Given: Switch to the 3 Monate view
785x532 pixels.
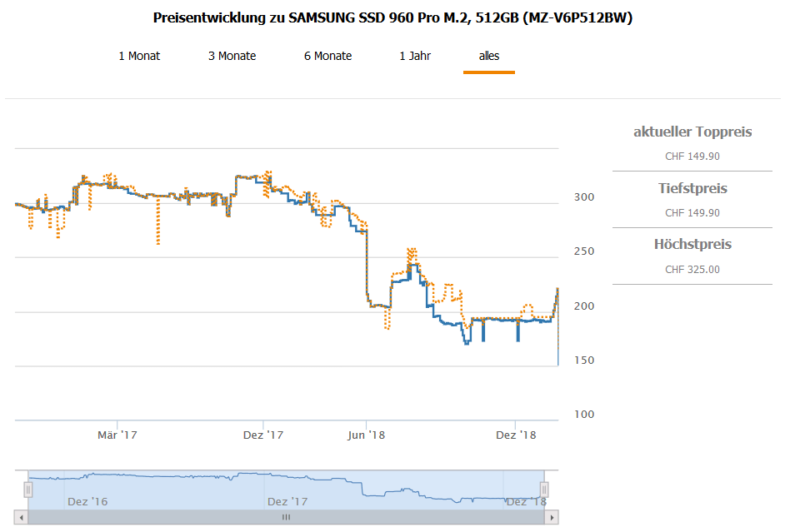Looking at the screenshot, I should pyautogui.click(x=232, y=56).
